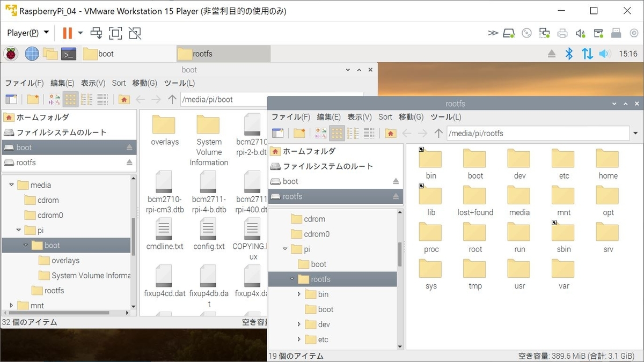Image resolution: width=644 pixels, height=362 pixels.
Task: Select ファイルシステムのルート in boot window places
Action: (x=69, y=132)
